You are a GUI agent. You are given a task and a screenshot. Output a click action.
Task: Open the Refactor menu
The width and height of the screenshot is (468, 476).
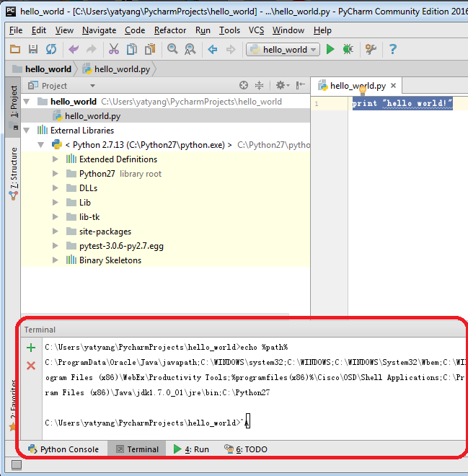click(x=170, y=30)
